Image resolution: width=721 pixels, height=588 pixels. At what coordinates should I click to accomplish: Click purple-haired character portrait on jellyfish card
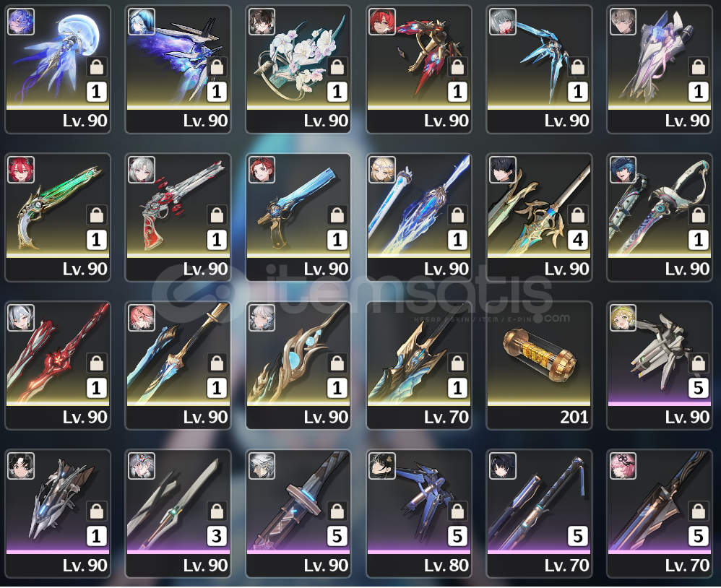[21, 22]
